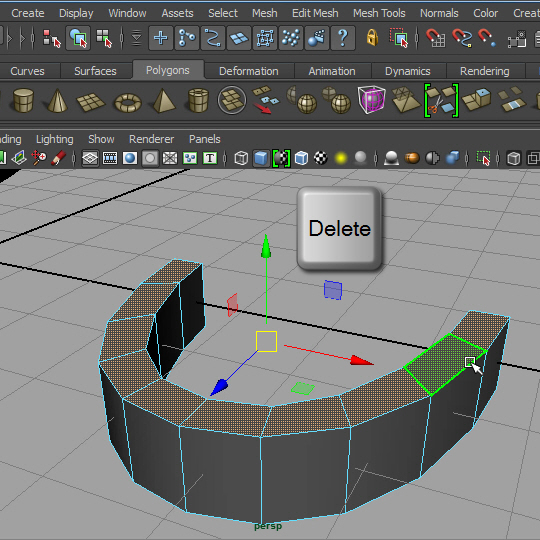Viewport: 540px width, 540px height.
Task: Create a polygon pipe from the shelf
Action: pyautogui.click(x=198, y=101)
